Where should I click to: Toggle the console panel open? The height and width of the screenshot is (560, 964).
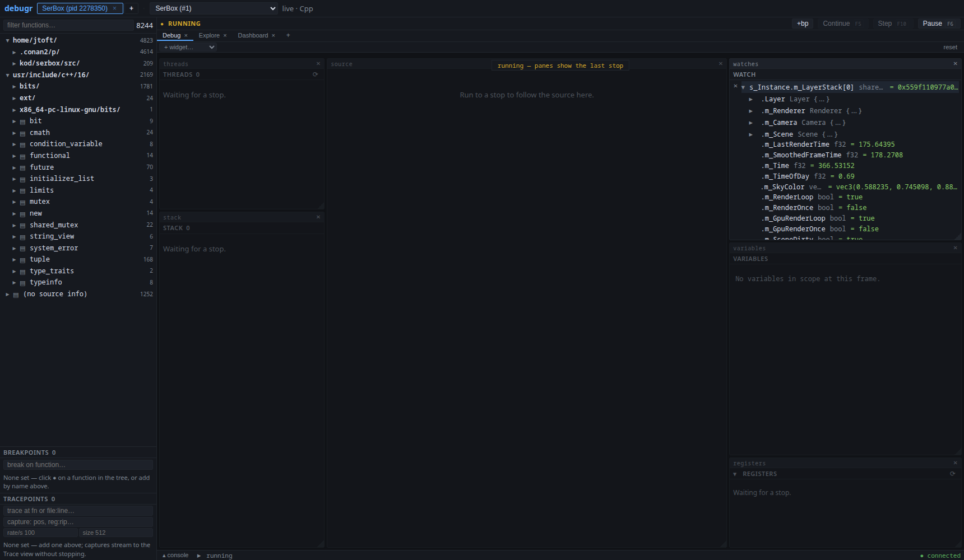pos(175,556)
